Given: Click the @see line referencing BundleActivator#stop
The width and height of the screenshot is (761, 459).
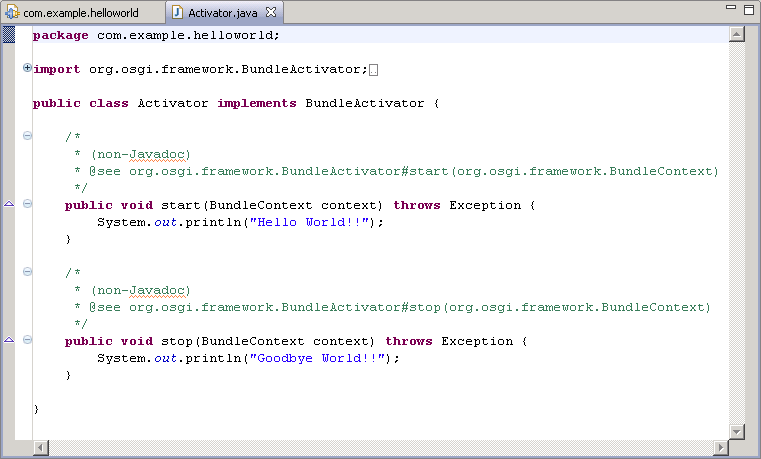Looking at the screenshot, I should point(392,307).
